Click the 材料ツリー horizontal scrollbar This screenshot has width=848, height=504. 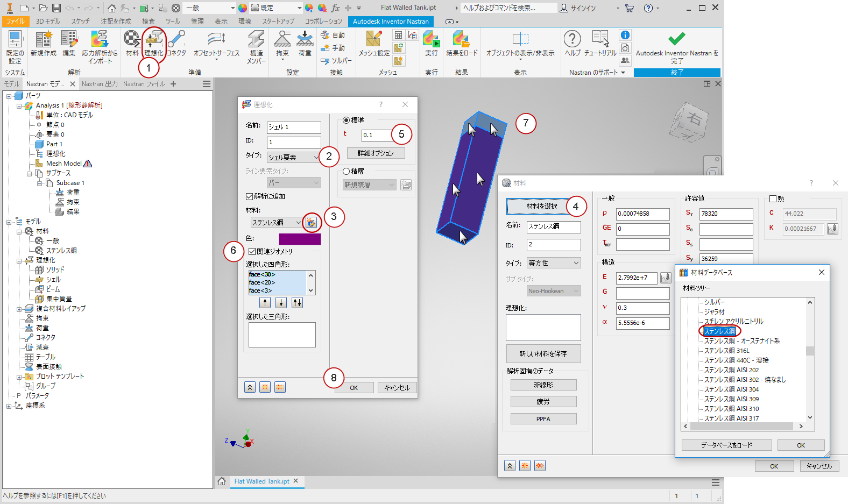tap(743, 427)
